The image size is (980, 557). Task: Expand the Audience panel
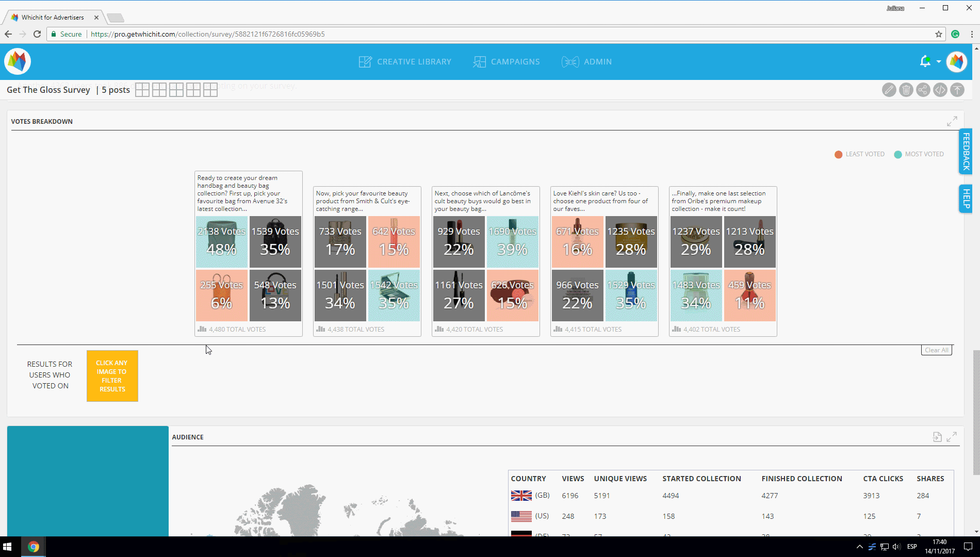(952, 437)
